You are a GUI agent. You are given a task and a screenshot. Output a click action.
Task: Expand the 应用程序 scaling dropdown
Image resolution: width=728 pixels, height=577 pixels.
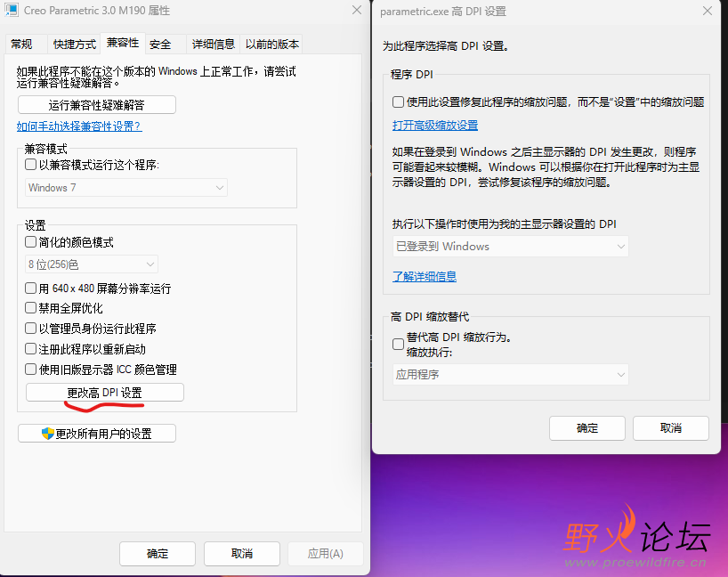click(511, 375)
